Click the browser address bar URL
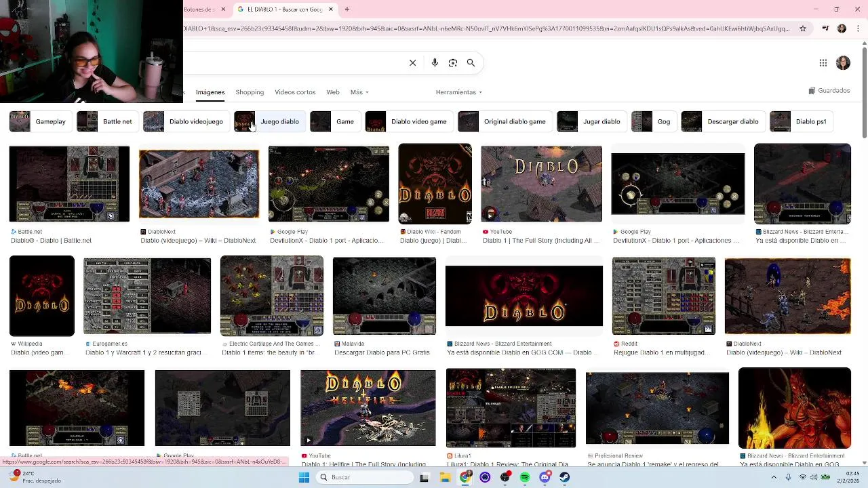Viewport: 868px width, 488px height. click(487, 28)
